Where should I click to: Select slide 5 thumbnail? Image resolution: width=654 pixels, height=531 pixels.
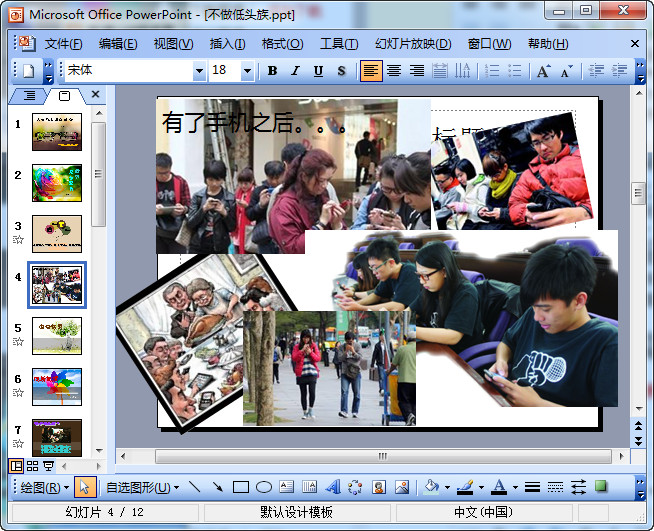[57, 336]
